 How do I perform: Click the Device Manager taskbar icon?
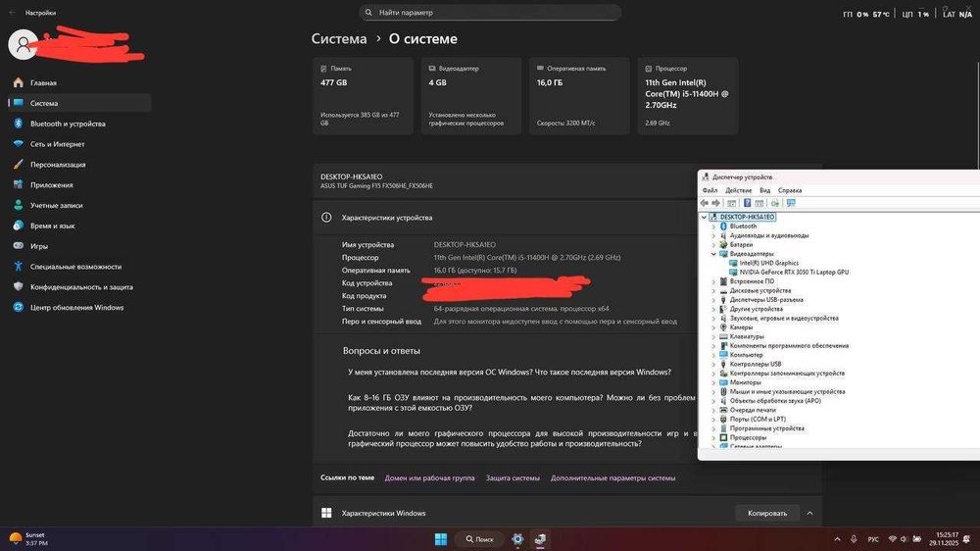click(x=540, y=539)
